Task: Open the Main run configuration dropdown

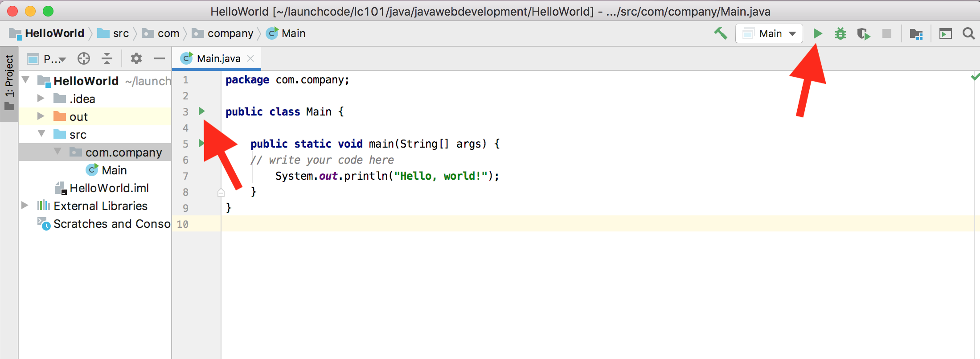Action: pyautogui.click(x=769, y=33)
